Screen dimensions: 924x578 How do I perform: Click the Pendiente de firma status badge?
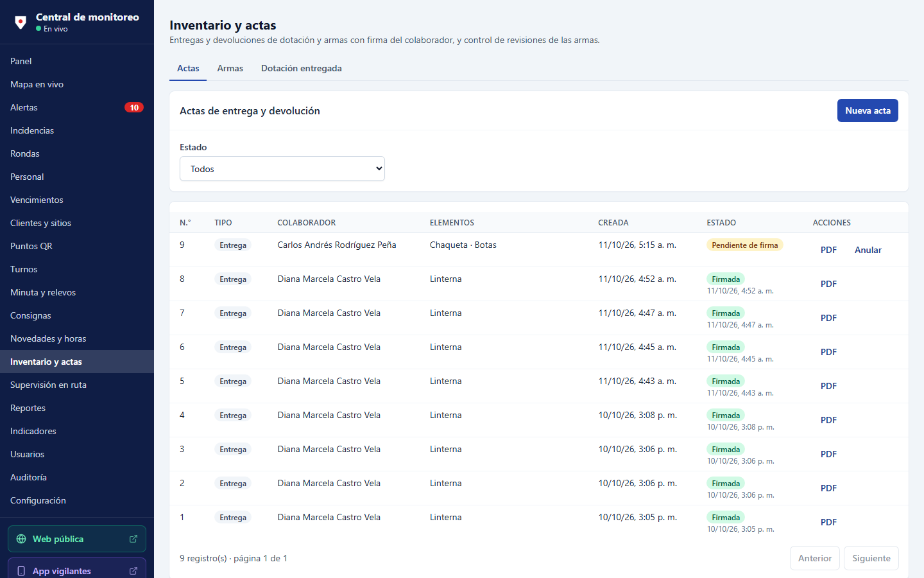745,245
